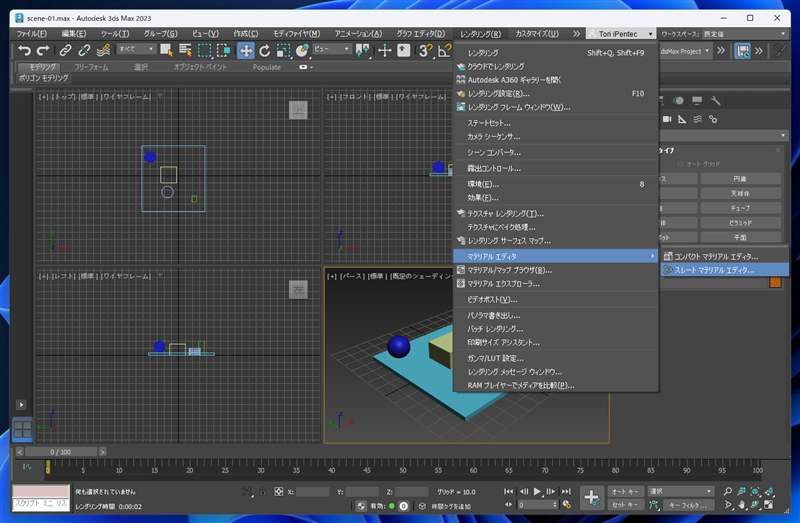Screen dimensions: 800x523
Task: Expand the 3dsMax Project dropdown
Action: click(x=685, y=51)
